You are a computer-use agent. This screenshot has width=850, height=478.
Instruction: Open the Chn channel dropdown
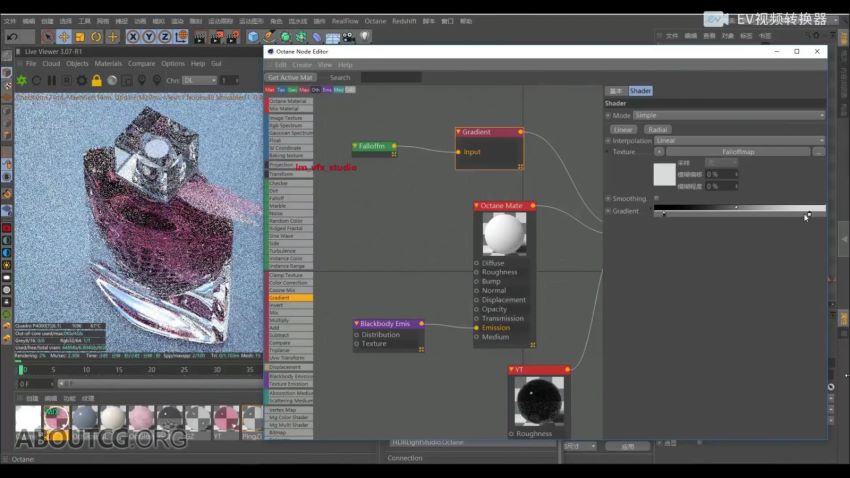pos(199,80)
